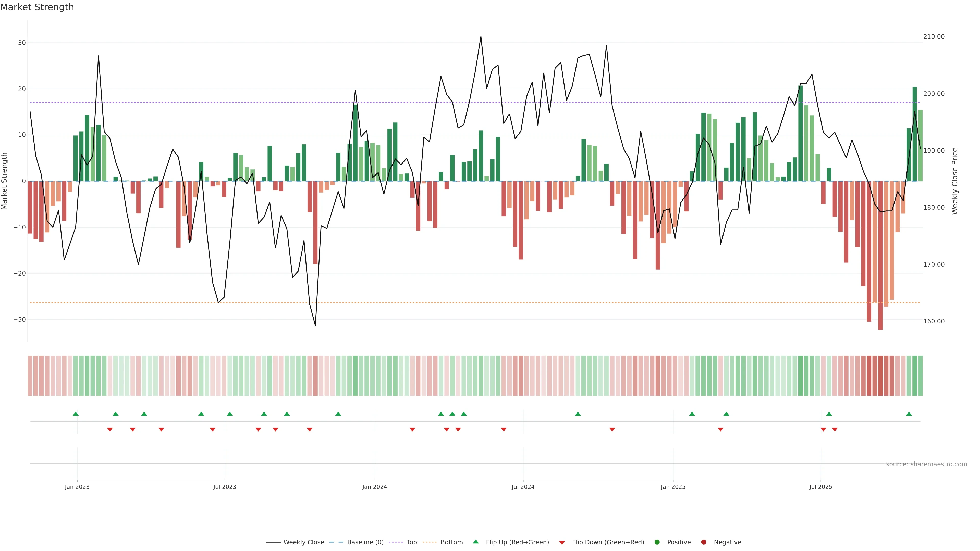Click the leftmost red flip-down marker
The width and height of the screenshot is (980, 551).
coord(110,429)
